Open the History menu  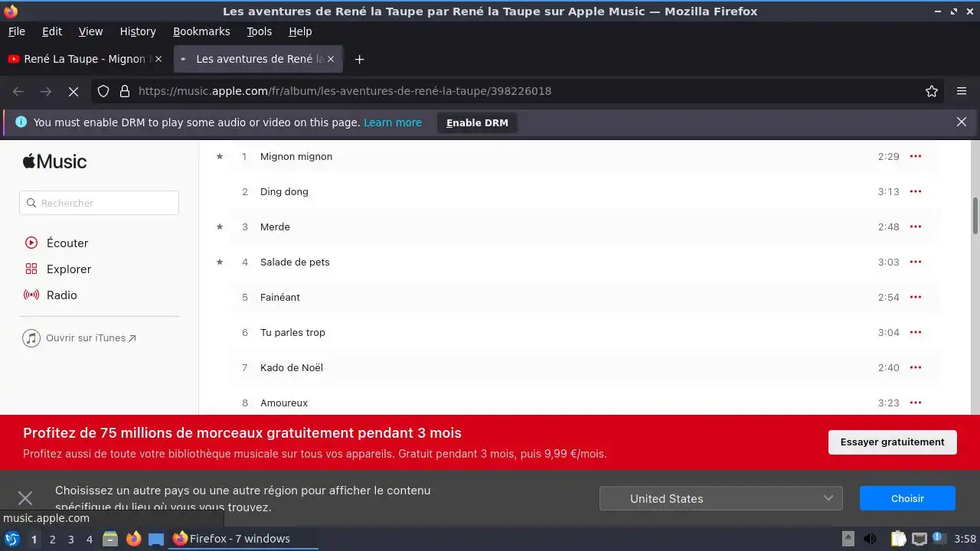coord(138,31)
